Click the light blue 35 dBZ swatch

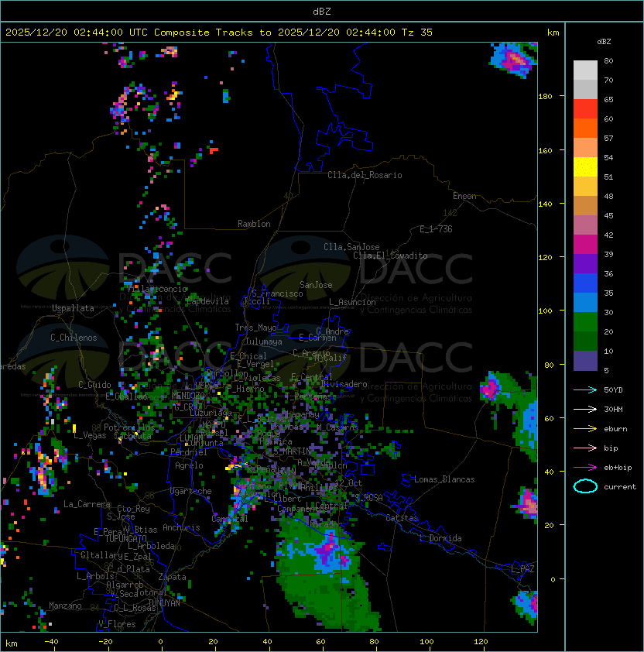pyautogui.click(x=585, y=302)
